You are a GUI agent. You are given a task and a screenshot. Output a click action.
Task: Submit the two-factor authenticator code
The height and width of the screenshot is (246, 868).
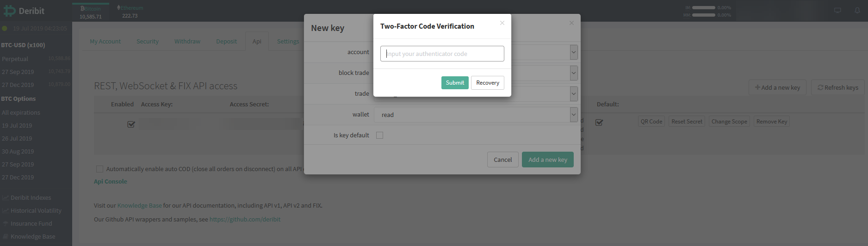pyautogui.click(x=455, y=82)
